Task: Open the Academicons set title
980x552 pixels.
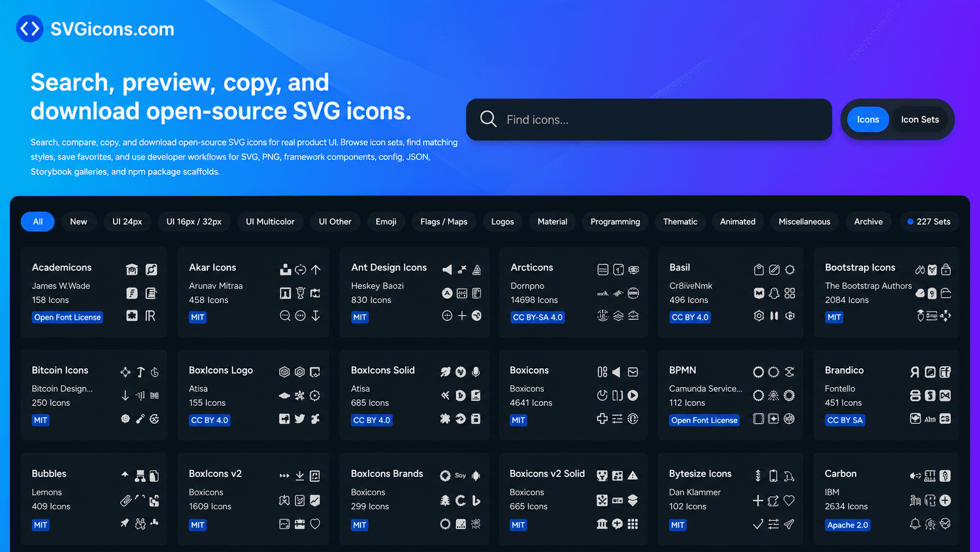Action: pyautogui.click(x=62, y=267)
